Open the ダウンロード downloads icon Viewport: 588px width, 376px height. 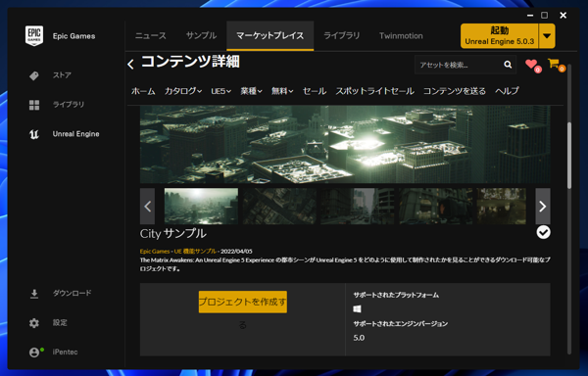(34, 294)
